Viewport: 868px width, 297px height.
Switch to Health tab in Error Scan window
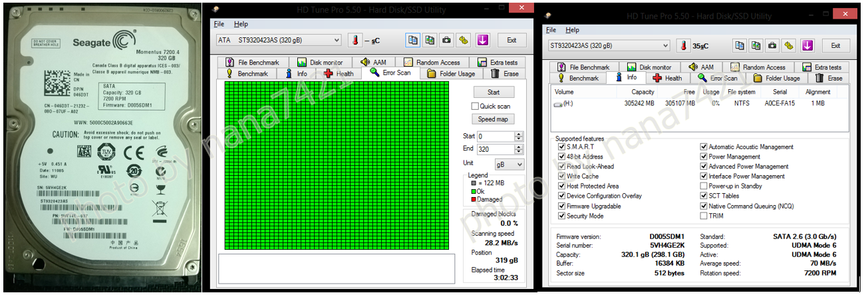[339, 74]
